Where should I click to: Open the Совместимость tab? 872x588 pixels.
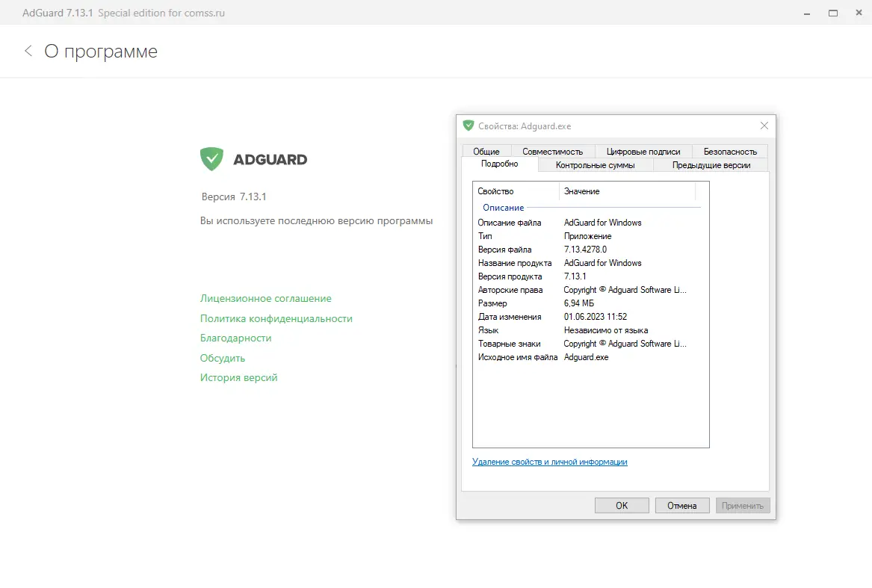point(553,151)
